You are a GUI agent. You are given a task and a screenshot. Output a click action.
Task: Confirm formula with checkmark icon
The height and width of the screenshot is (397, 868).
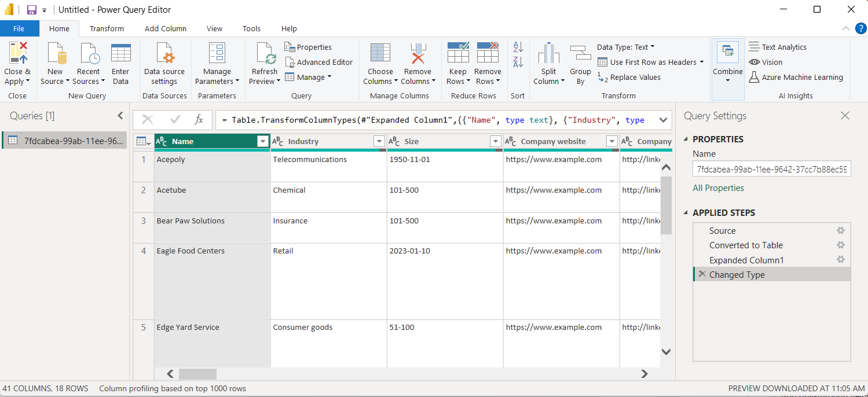pos(175,120)
